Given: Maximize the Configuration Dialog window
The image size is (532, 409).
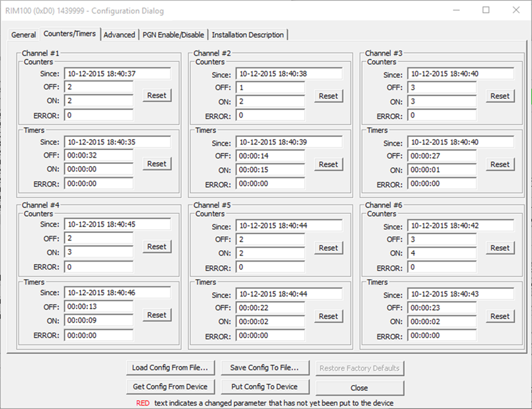Looking at the screenshot, I should (x=486, y=10).
